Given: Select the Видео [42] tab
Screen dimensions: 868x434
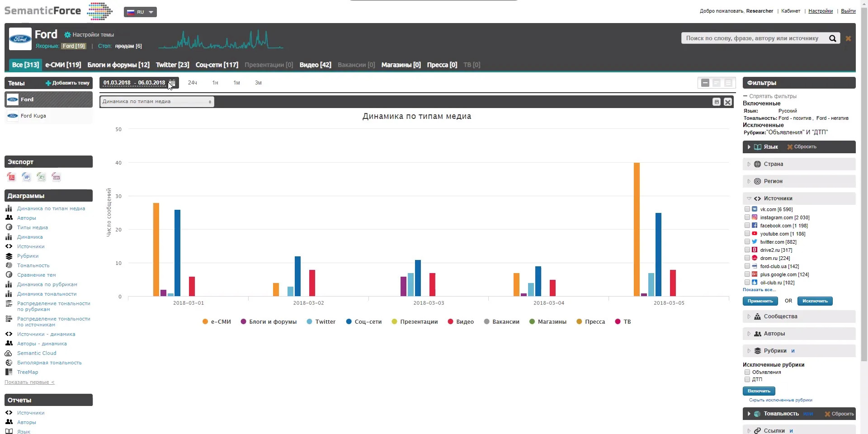Looking at the screenshot, I should 315,65.
